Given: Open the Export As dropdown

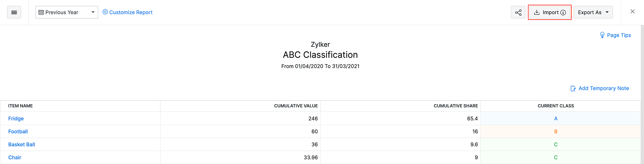Looking at the screenshot, I should 593,12.
